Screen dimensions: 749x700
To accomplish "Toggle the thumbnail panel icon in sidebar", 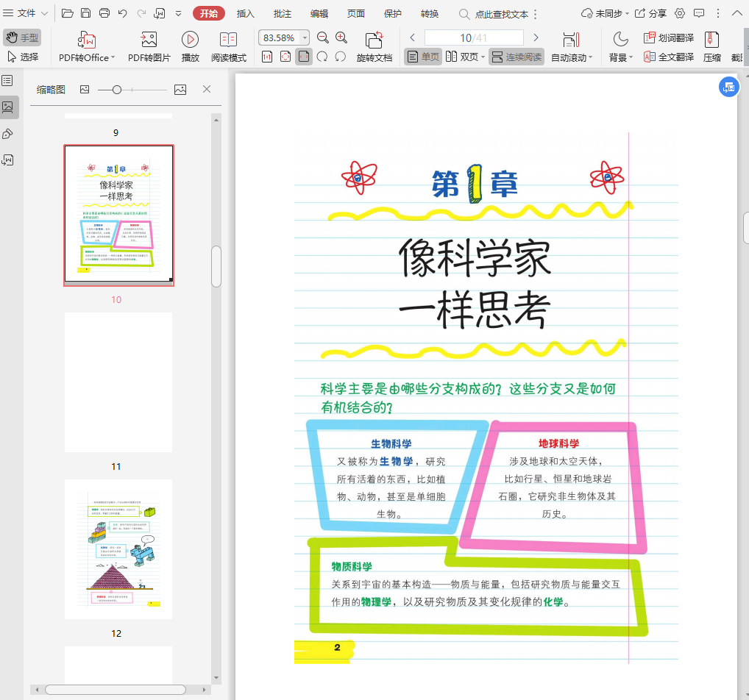I will point(8,107).
